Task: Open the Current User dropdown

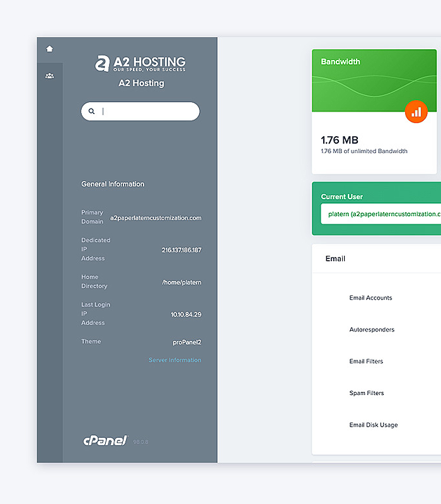Action: click(x=381, y=214)
